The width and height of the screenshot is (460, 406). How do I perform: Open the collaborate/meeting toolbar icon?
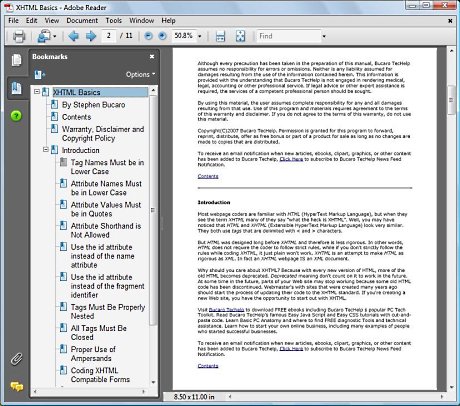pyautogui.click(x=44, y=36)
